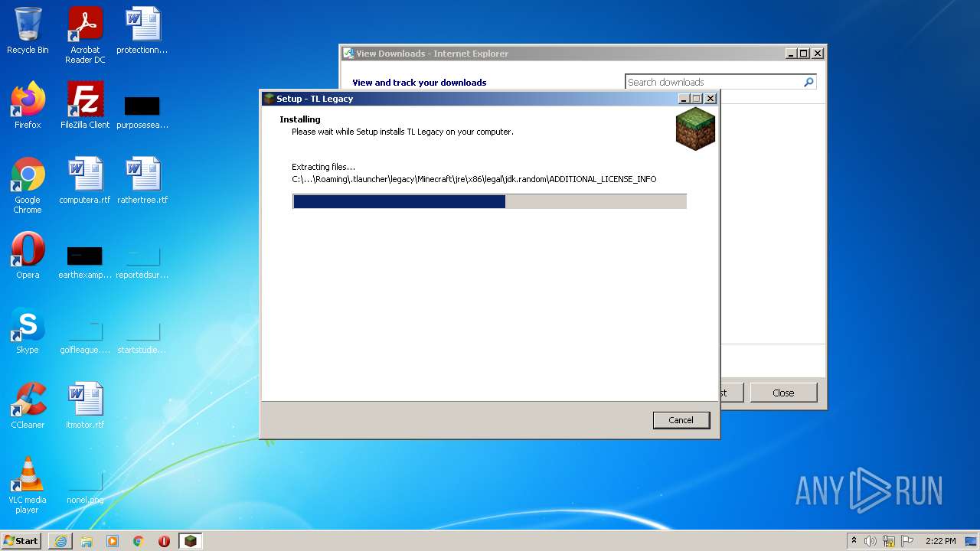Open Windows Explorer folder in taskbar
The image size is (980, 551).
(x=87, y=541)
